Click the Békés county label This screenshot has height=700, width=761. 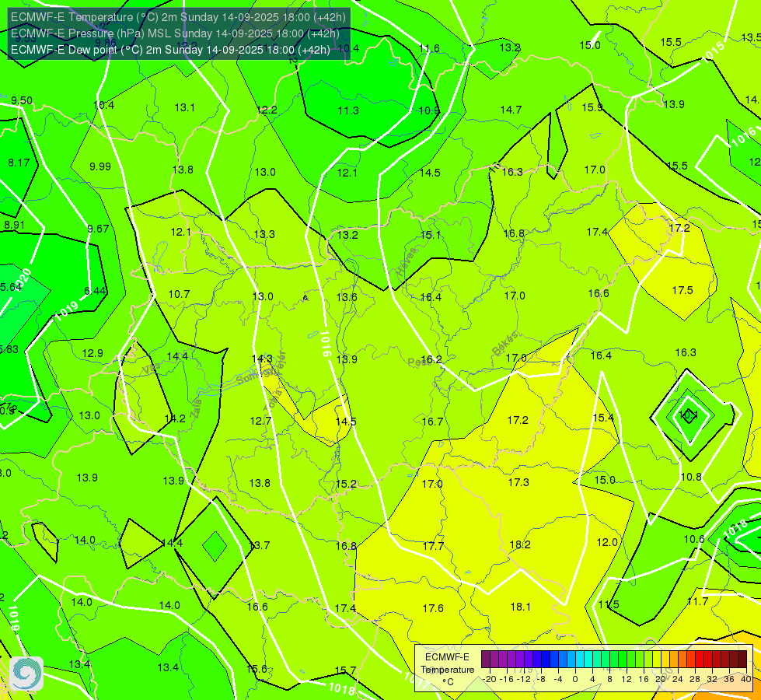tap(505, 344)
